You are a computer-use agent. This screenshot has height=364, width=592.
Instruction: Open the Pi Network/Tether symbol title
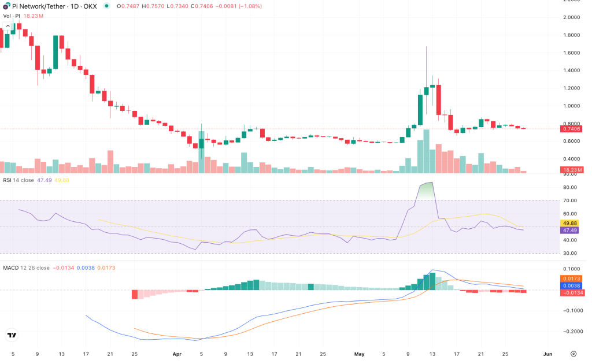[x=54, y=6]
